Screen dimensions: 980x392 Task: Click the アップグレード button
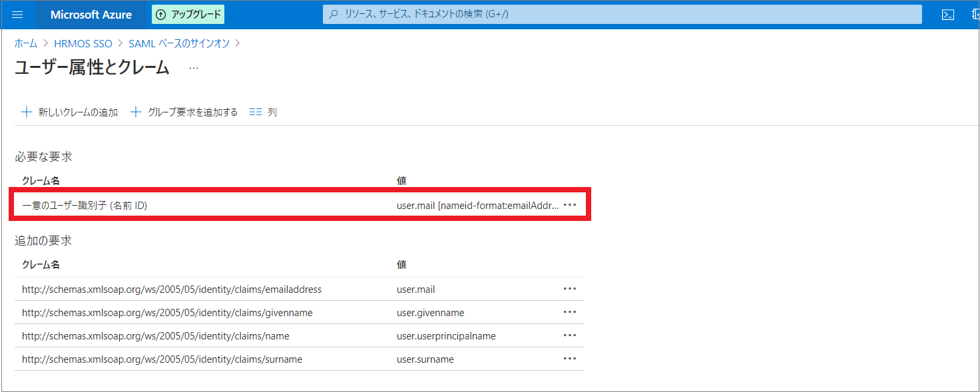[188, 15]
